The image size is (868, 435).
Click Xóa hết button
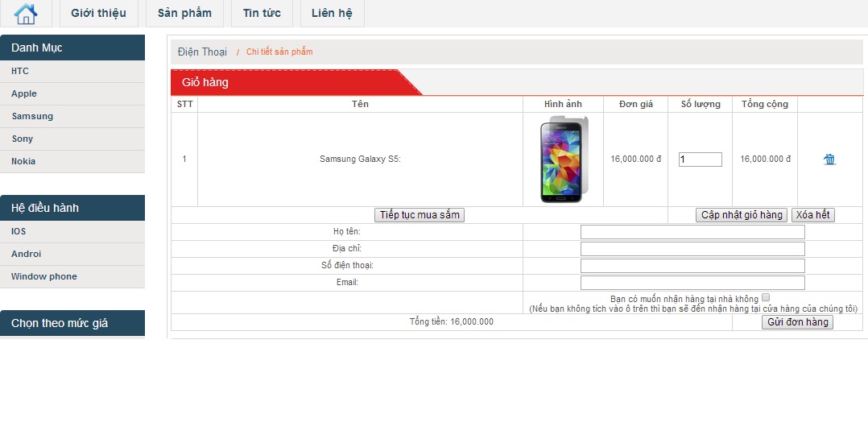(812, 215)
